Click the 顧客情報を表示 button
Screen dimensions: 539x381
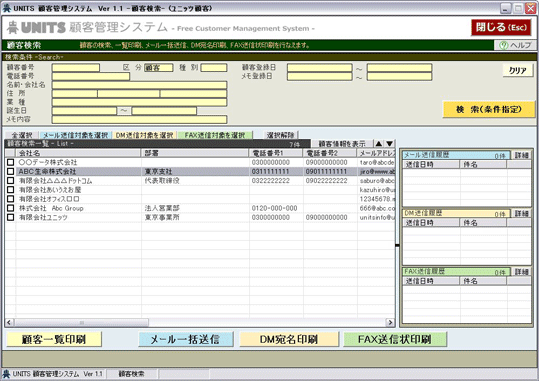pyautogui.click(x=341, y=144)
